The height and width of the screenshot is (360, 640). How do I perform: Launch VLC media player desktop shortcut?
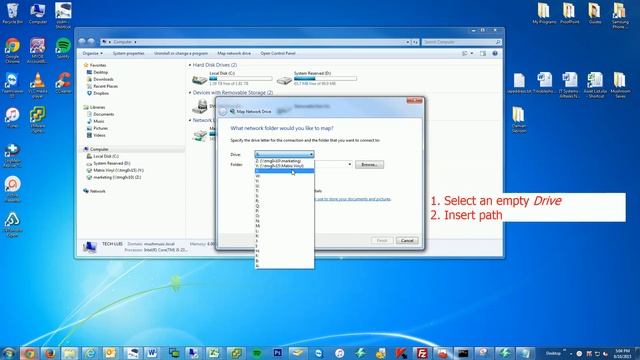point(38,85)
